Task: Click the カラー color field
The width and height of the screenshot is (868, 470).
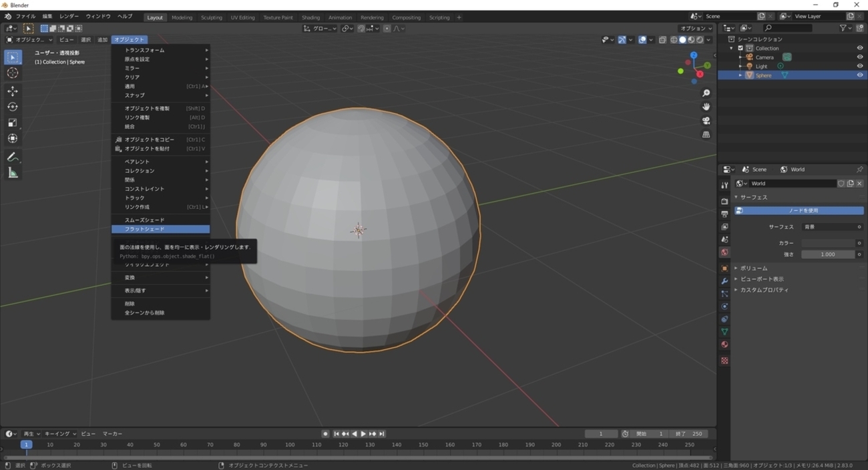Action: tap(828, 243)
